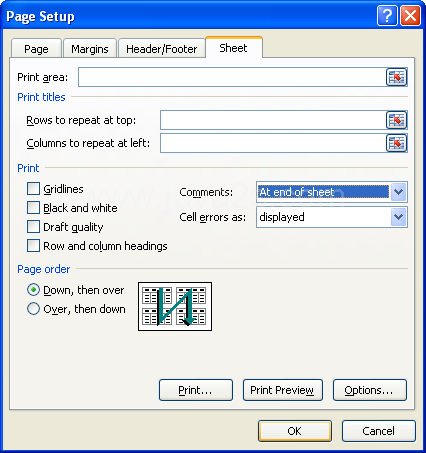Click inside the Print area field
Image resolution: width=426 pixels, height=453 pixels.
232,77
